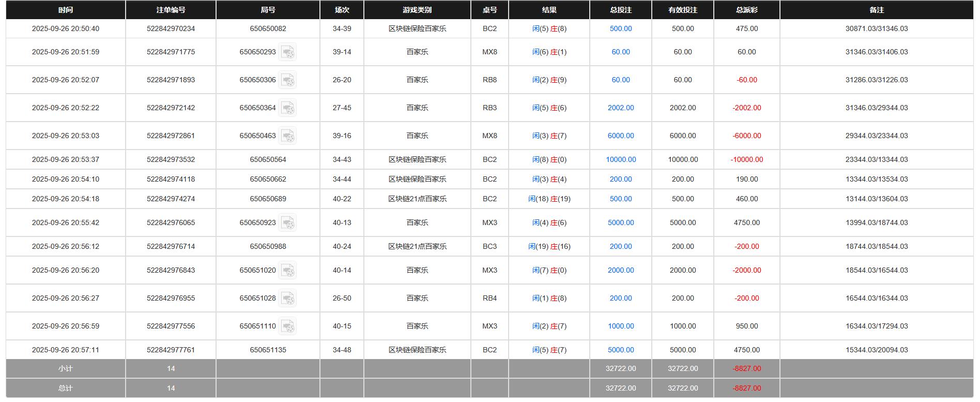Click table number RB4
The width and height of the screenshot is (980, 402).
(x=489, y=298)
